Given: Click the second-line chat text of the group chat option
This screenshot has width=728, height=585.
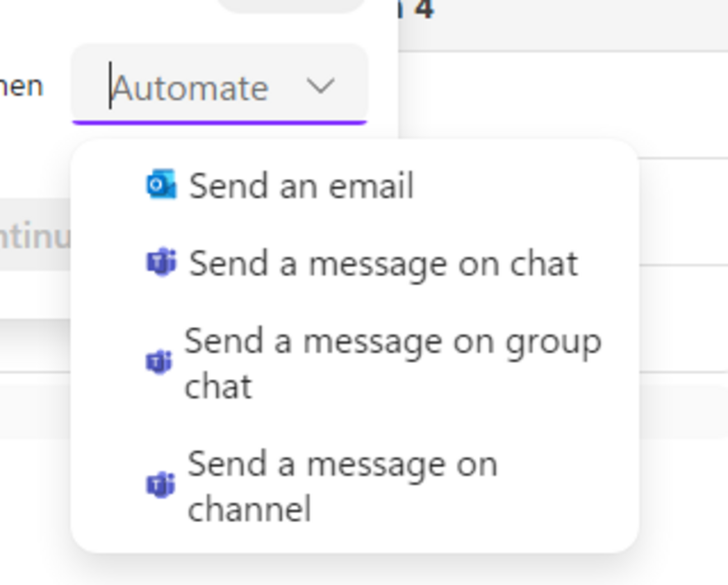Looking at the screenshot, I should click(218, 387).
